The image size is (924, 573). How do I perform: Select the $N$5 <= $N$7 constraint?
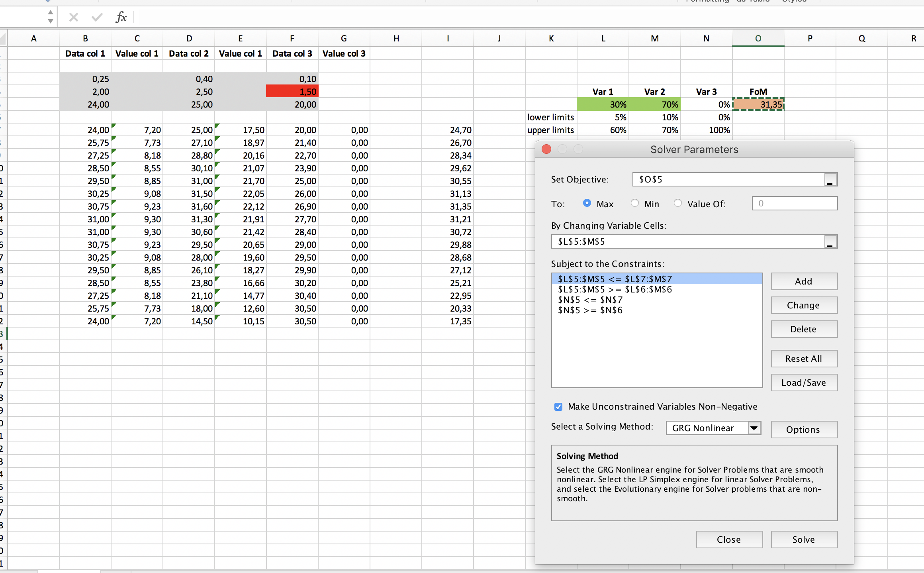click(x=590, y=300)
